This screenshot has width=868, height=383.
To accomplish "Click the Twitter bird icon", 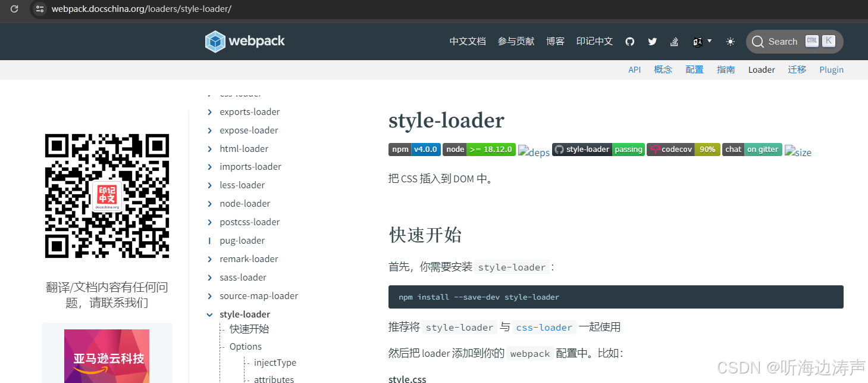I will click(x=652, y=41).
